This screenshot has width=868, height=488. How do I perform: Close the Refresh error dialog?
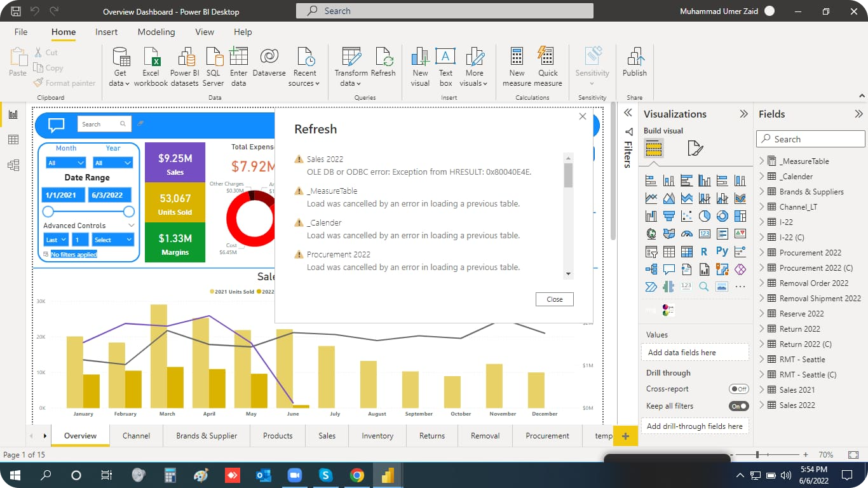coord(554,299)
